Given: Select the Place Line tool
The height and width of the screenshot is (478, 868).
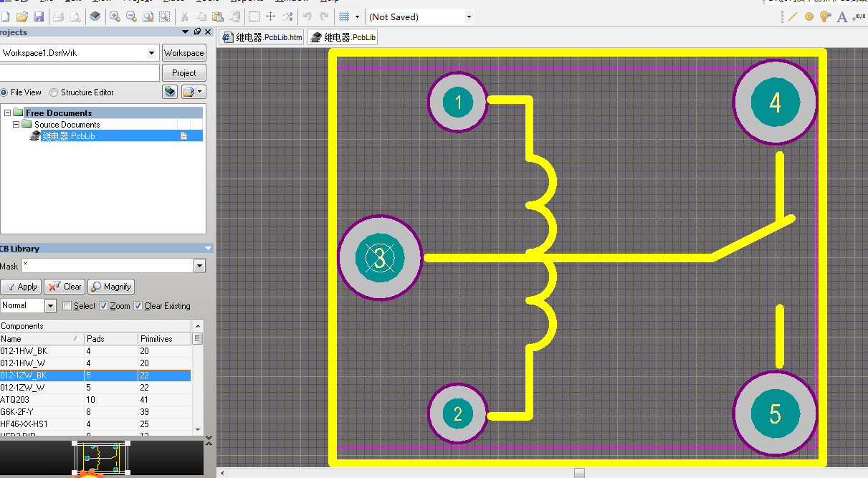Looking at the screenshot, I should coord(793,16).
